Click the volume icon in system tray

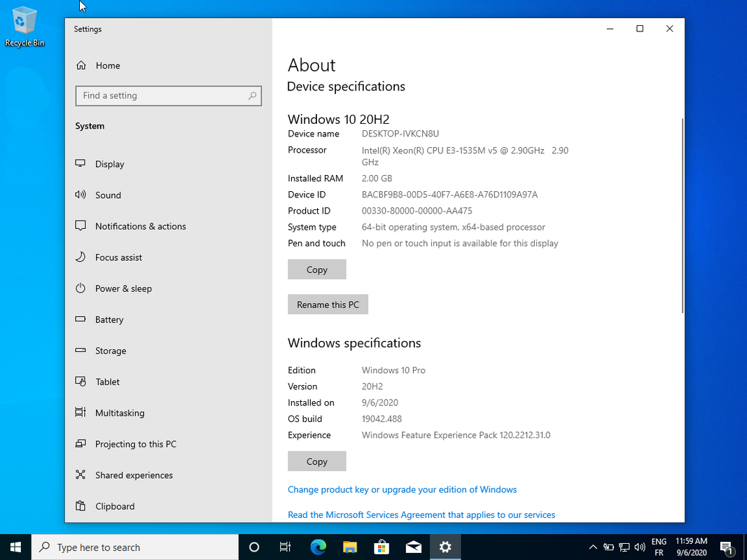[x=639, y=547]
